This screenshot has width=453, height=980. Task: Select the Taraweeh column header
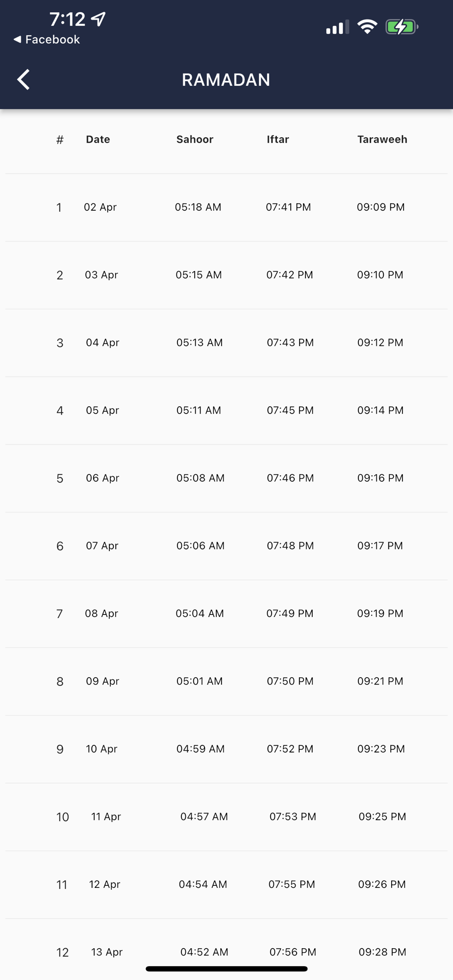tap(382, 139)
